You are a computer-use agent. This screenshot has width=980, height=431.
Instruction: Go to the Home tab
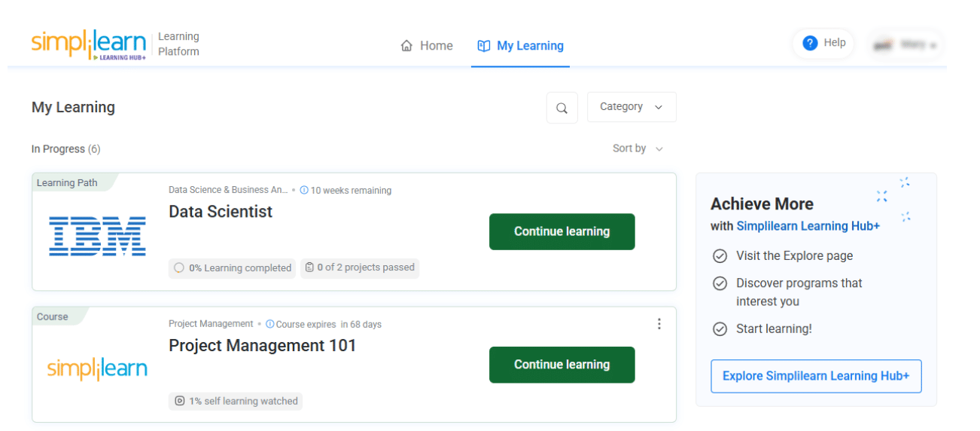[x=427, y=46]
